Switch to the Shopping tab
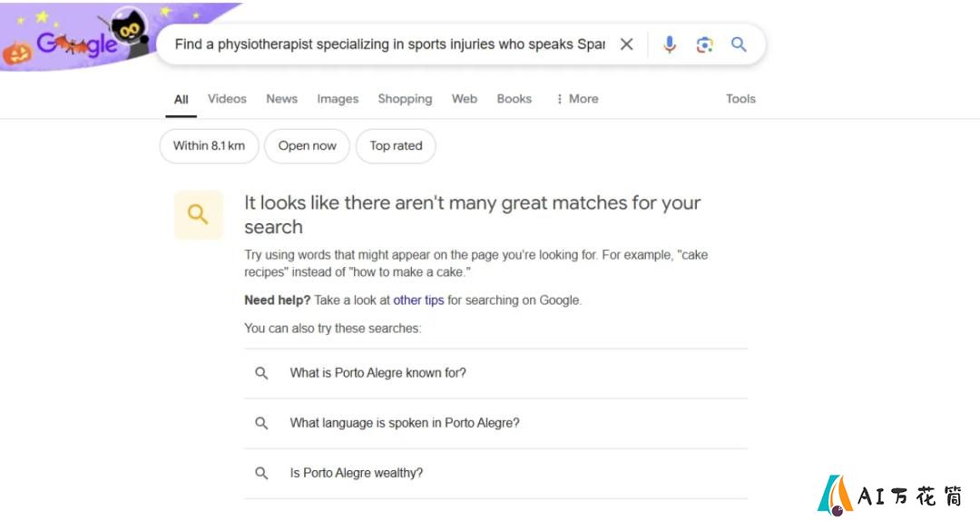 coord(405,99)
